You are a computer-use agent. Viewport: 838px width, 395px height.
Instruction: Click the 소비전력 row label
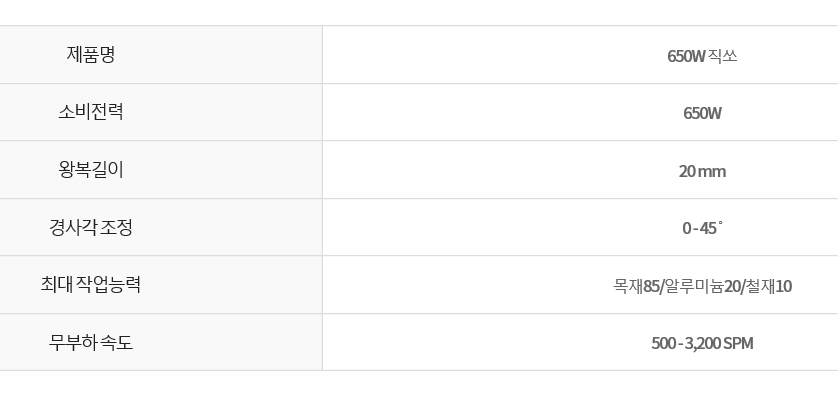pyautogui.click(x=91, y=112)
